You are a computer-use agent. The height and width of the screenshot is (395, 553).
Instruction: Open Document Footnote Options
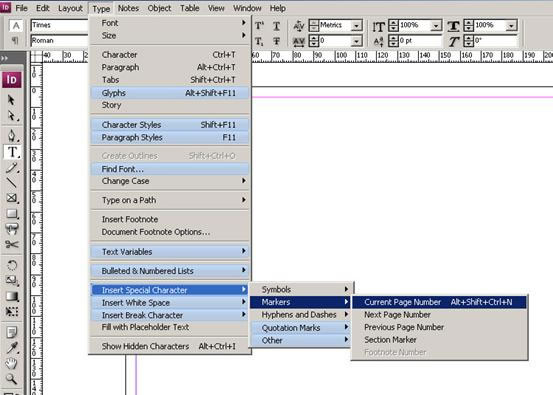click(x=170, y=232)
